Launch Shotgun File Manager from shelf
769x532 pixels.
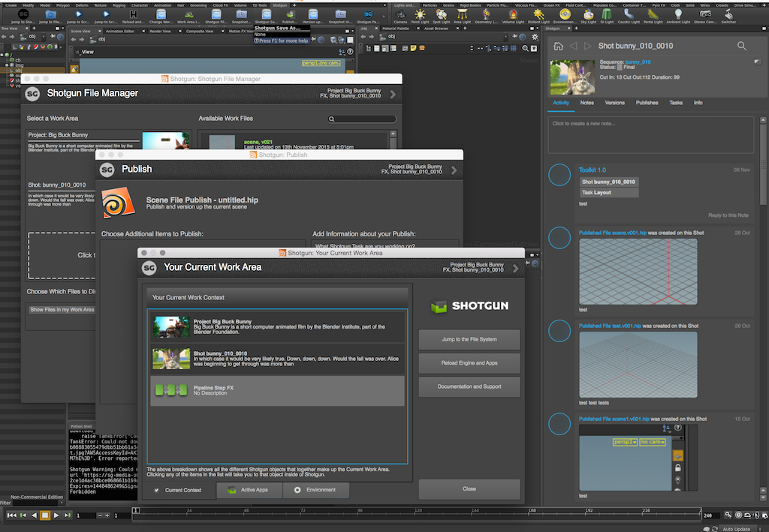[216, 17]
